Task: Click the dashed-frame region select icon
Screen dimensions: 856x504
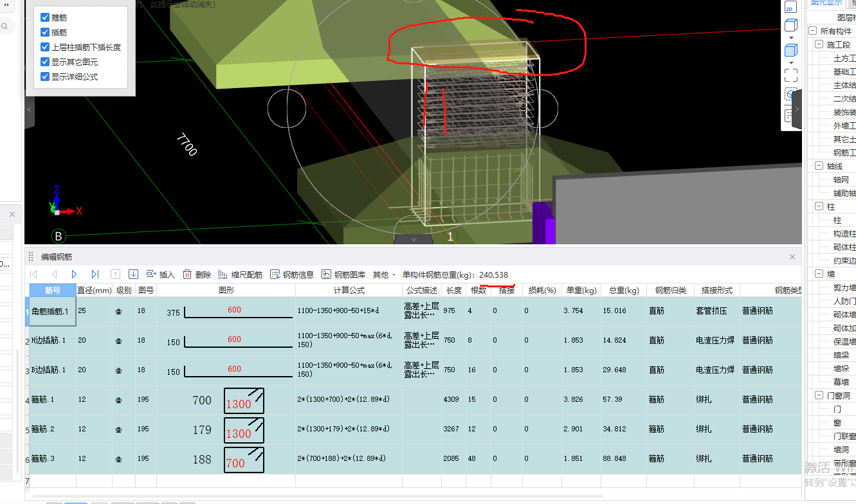Action: pyautogui.click(x=790, y=75)
